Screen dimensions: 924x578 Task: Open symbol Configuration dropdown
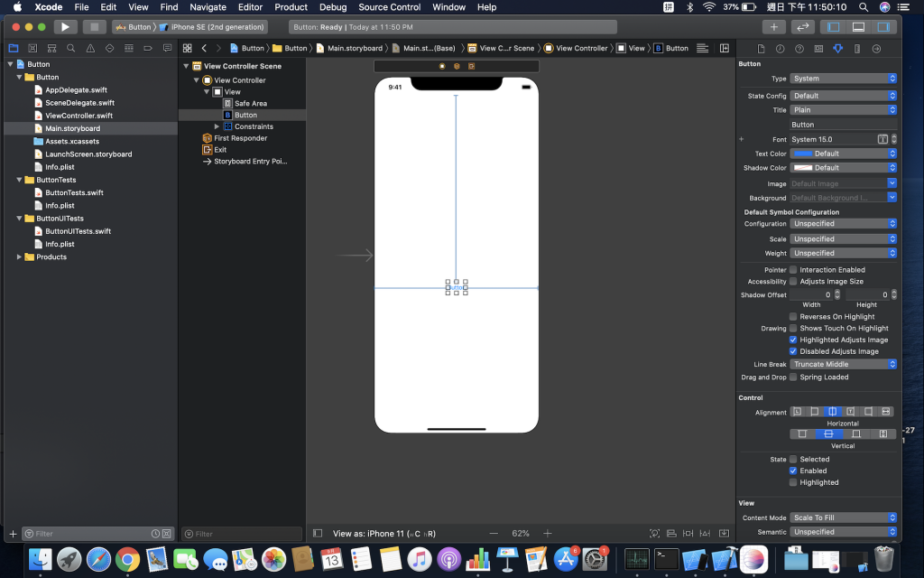tap(844, 224)
